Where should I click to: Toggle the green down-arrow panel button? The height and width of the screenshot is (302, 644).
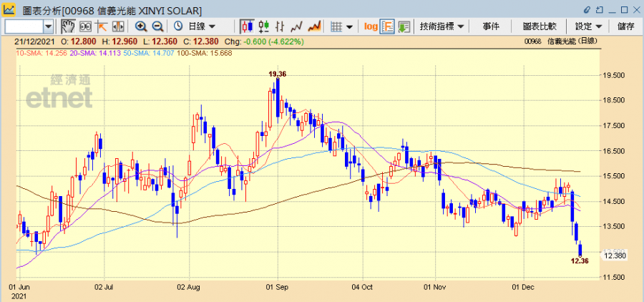pyautogui.click(x=404, y=26)
